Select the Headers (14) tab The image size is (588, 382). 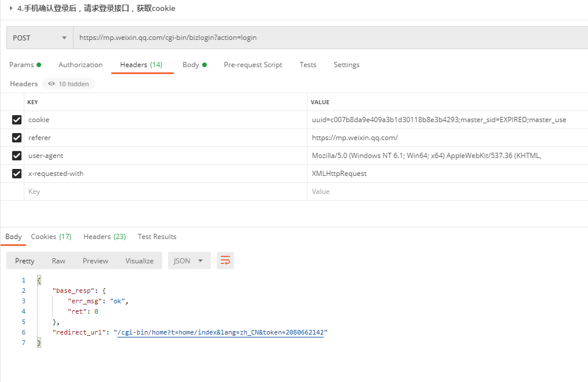click(141, 65)
